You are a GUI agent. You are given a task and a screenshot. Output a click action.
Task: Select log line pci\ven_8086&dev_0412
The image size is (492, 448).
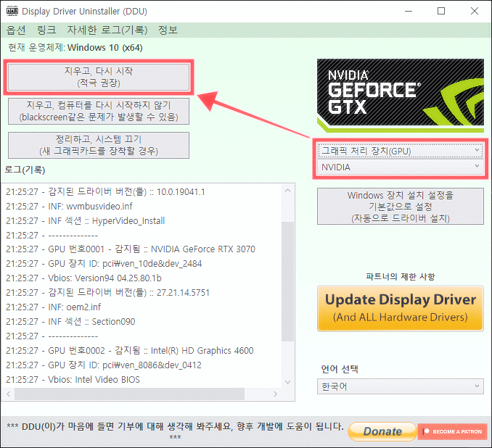click(x=104, y=365)
